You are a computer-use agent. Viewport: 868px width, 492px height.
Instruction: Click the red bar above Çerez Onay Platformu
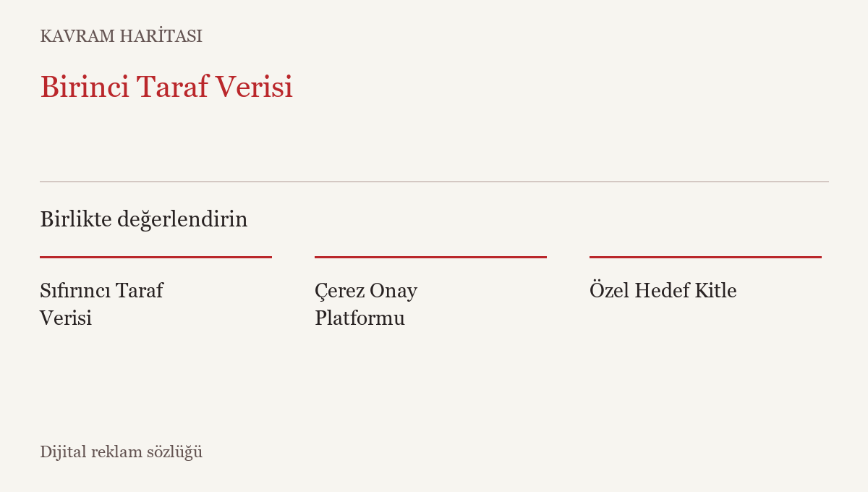tap(430, 257)
